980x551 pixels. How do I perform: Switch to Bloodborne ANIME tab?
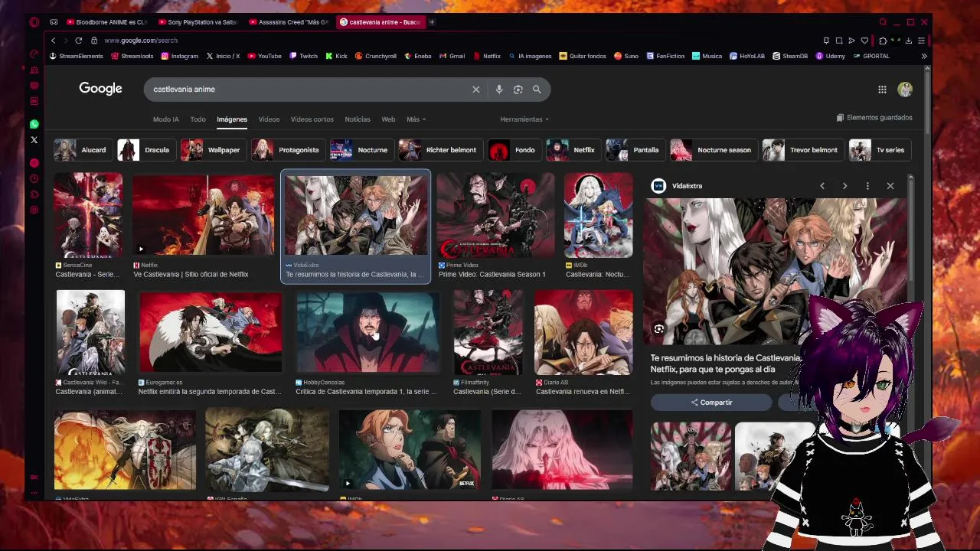point(106,22)
